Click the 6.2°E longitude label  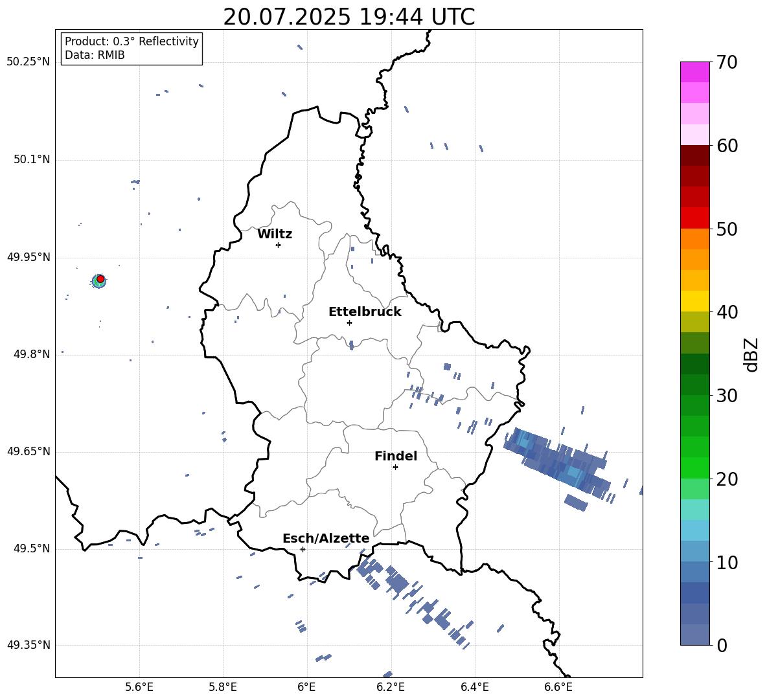(391, 687)
